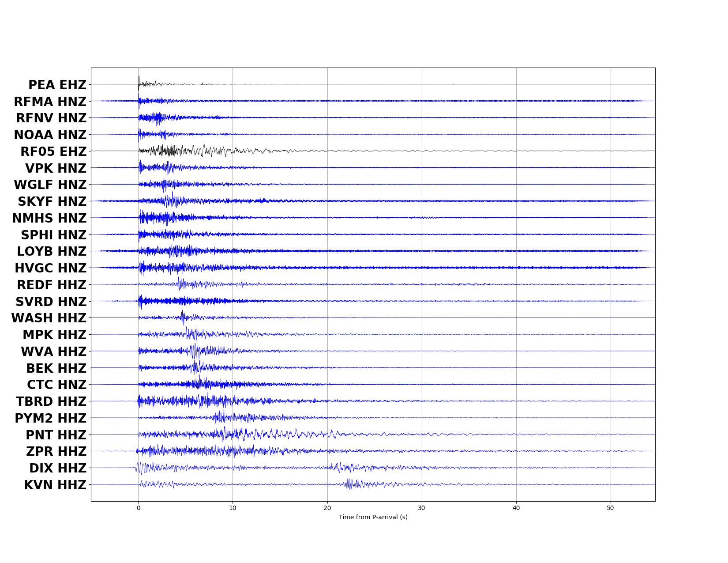Select the 50 second axis tick label
Image resolution: width=728 pixels, height=563 pixels.
coord(610,508)
